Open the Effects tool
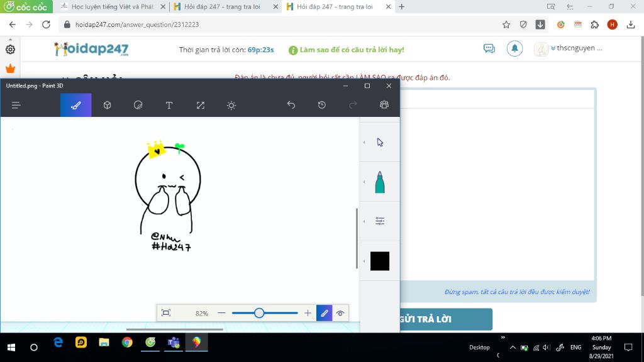The width and height of the screenshot is (644, 362). pyautogui.click(x=231, y=105)
